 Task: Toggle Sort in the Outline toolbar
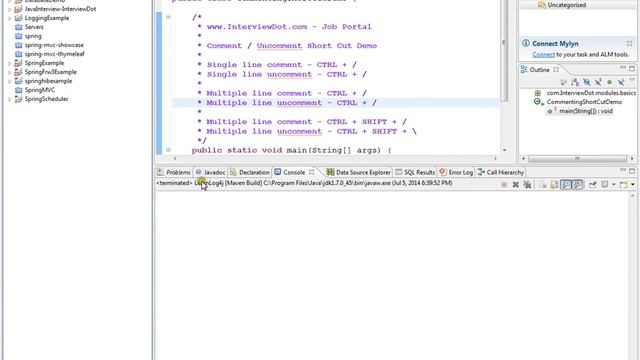tap(575, 82)
